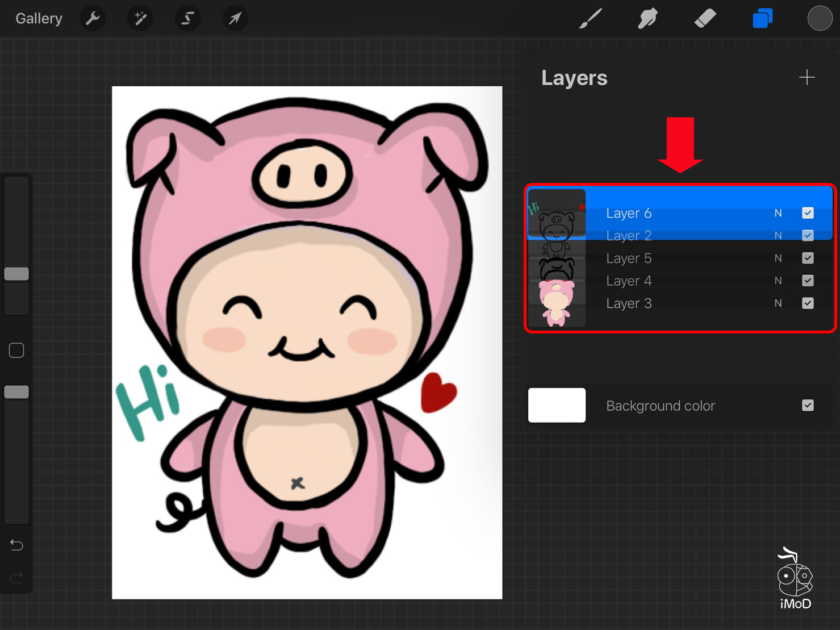Undo the last action
Screen dimensions: 840x630
pyautogui.click(x=16, y=545)
